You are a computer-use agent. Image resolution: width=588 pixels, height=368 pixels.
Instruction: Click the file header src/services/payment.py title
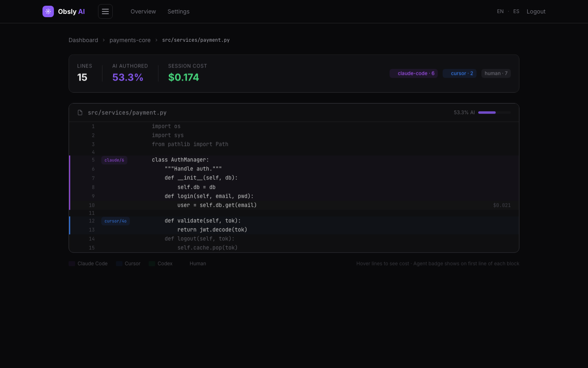pyautogui.click(x=127, y=112)
